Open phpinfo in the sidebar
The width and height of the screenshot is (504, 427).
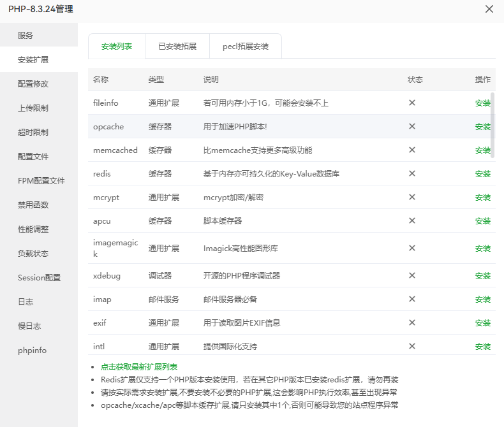[x=39, y=351]
